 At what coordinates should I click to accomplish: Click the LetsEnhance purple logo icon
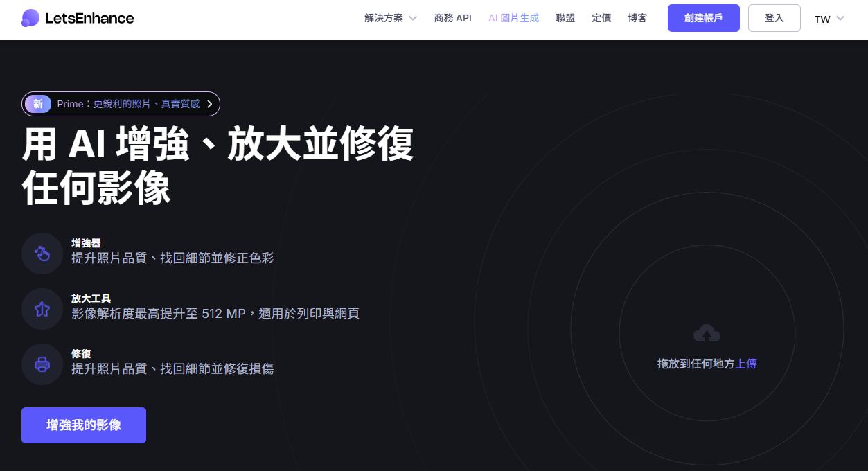coord(30,18)
